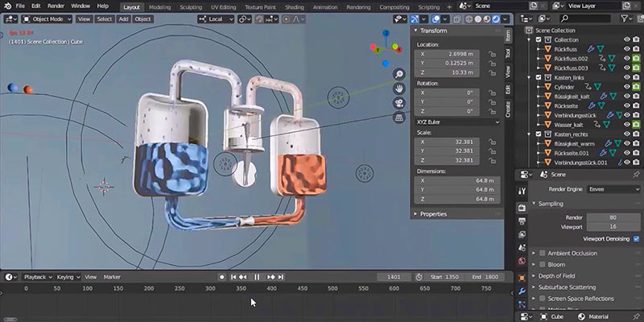Enable the Bloom checkbox
The width and height of the screenshot is (644, 322).
click(x=542, y=265)
